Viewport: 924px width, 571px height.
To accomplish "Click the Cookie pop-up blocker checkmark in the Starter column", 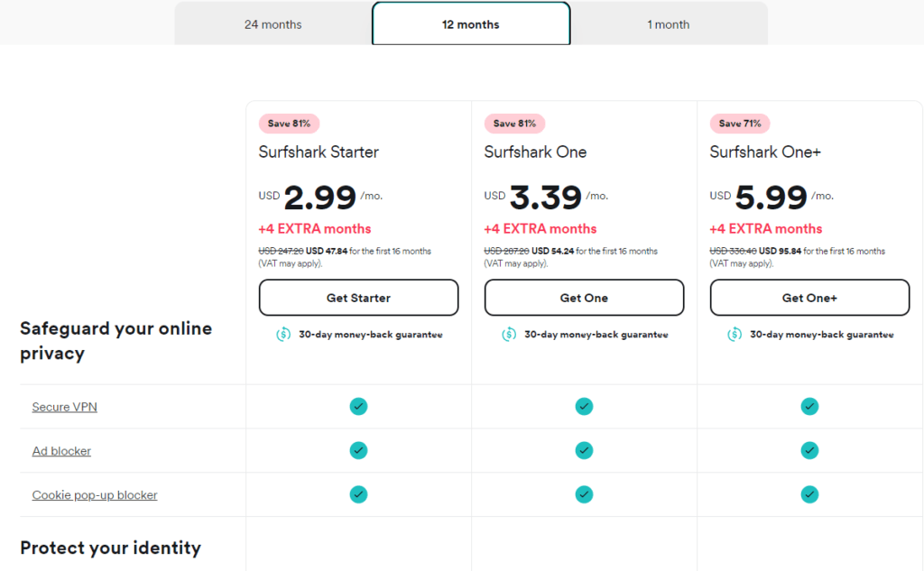I will point(358,494).
